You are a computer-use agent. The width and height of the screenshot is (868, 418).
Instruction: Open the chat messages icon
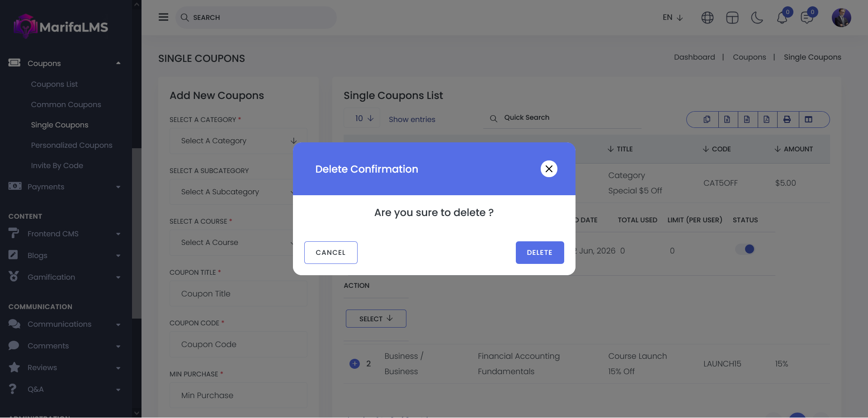(x=807, y=18)
